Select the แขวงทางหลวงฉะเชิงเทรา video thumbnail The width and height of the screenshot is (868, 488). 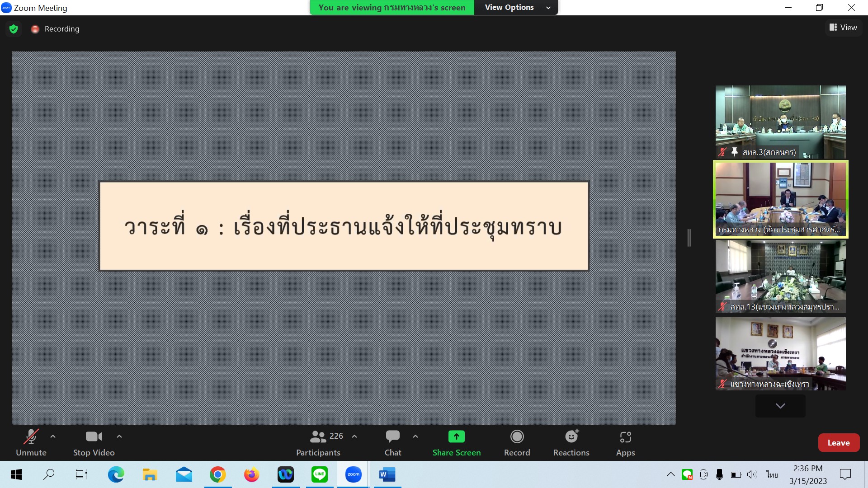pos(780,353)
